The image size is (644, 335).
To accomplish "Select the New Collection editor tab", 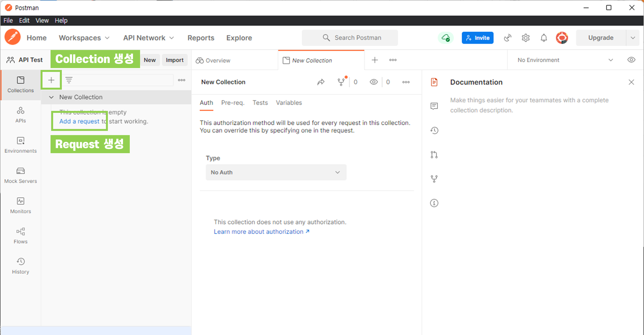I will pyautogui.click(x=321, y=60).
